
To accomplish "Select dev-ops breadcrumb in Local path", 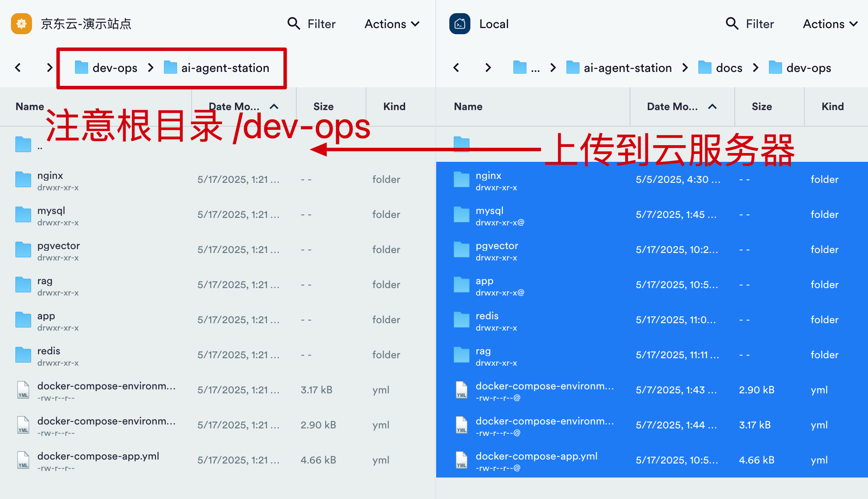I will [x=800, y=68].
